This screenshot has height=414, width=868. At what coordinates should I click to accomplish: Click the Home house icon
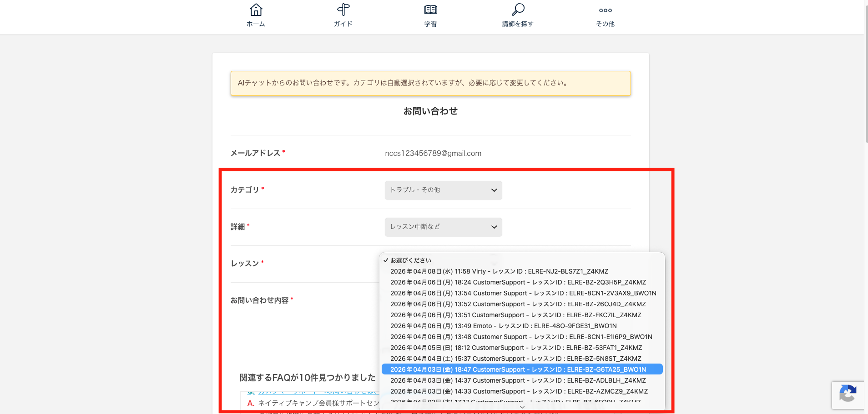[x=256, y=10]
